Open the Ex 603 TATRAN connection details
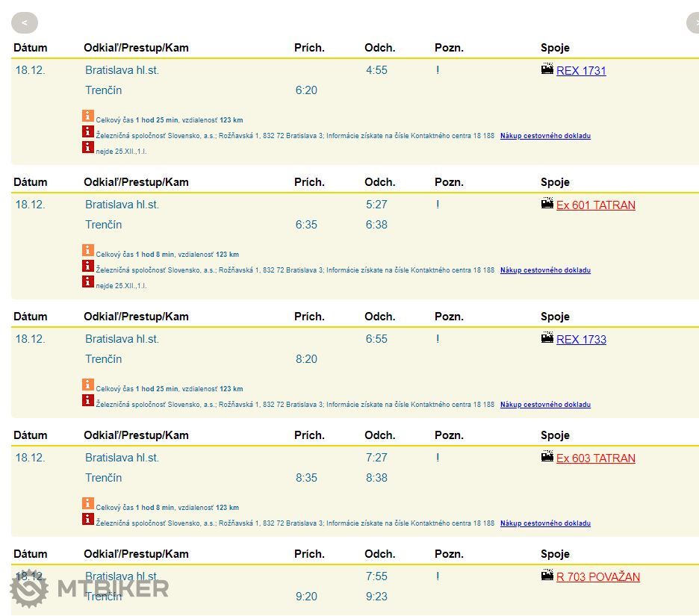The height and width of the screenshot is (616, 699). pyautogui.click(x=595, y=458)
